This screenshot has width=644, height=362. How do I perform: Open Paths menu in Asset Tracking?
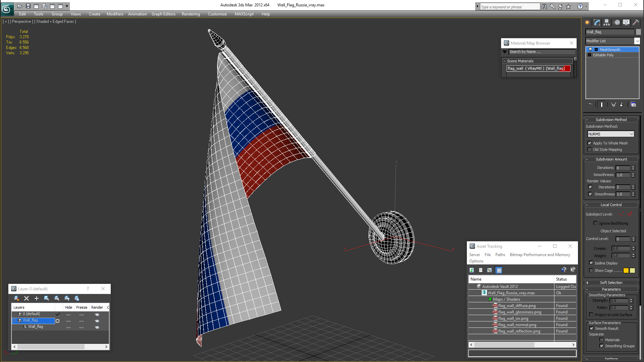click(500, 255)
